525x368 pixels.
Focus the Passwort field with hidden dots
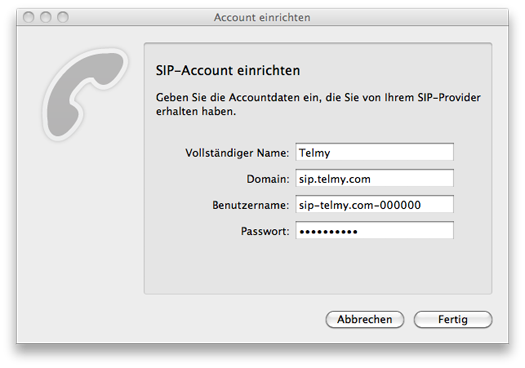point(374,230)
